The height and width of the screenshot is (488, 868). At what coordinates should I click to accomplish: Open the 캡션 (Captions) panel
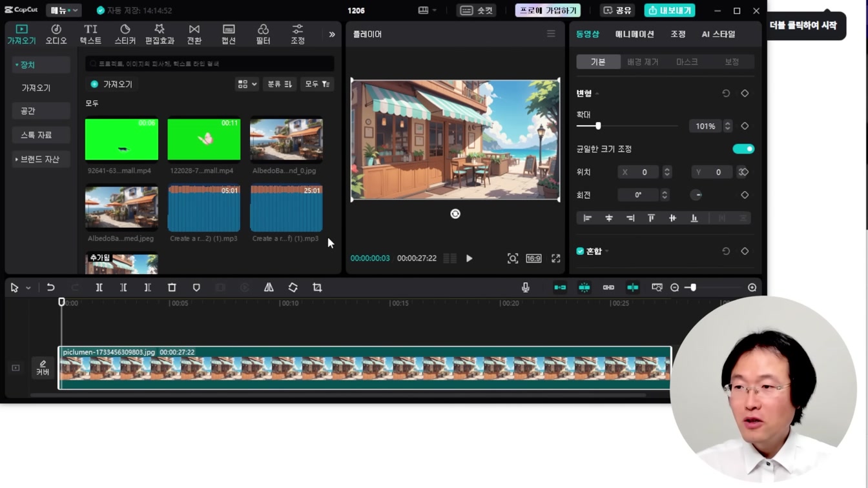click(x=229, y=34)
